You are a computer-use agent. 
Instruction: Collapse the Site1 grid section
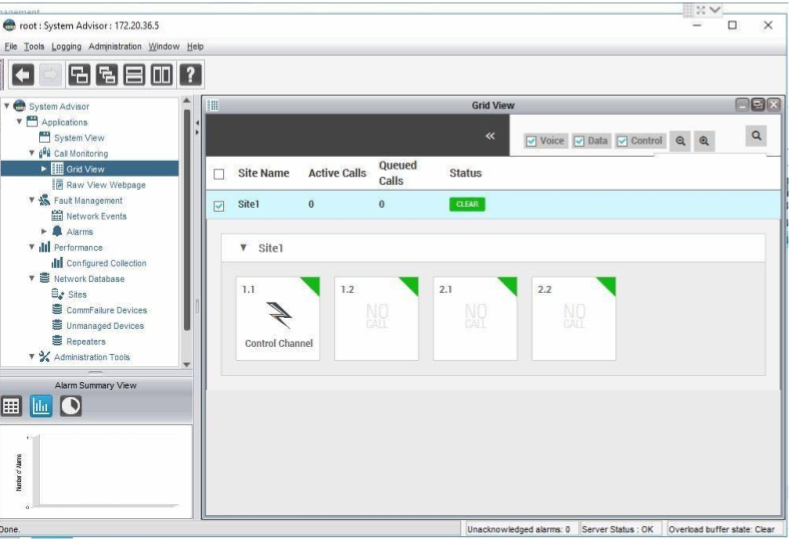[x=244, y=248]
